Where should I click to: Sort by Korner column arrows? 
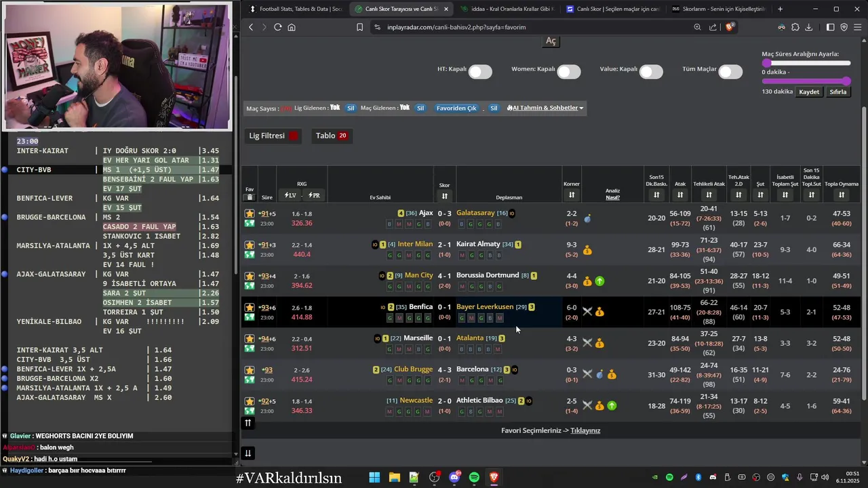click(x=572, y=195)
